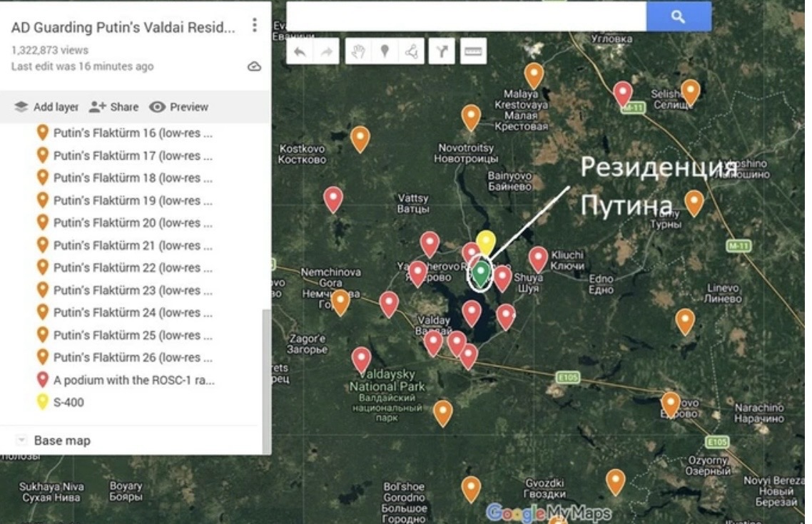This screenshot has width=812, height=524.
Task: Click the map search input field
Action: pos(466,16)
